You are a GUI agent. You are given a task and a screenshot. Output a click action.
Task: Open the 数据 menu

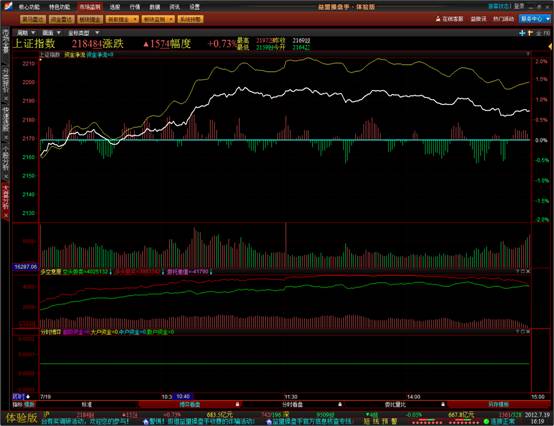coord(154,7)
